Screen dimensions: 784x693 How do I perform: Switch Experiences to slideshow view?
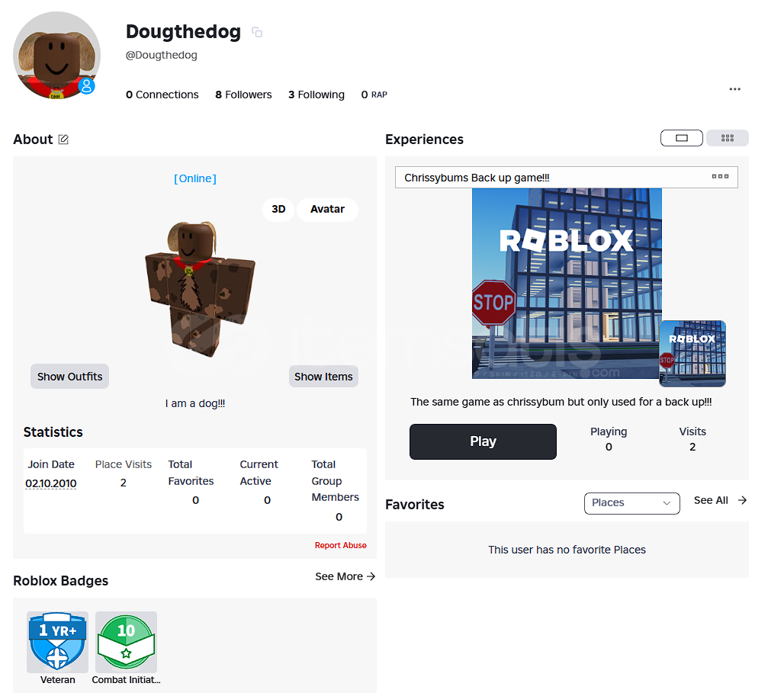(x=682, y=138)
